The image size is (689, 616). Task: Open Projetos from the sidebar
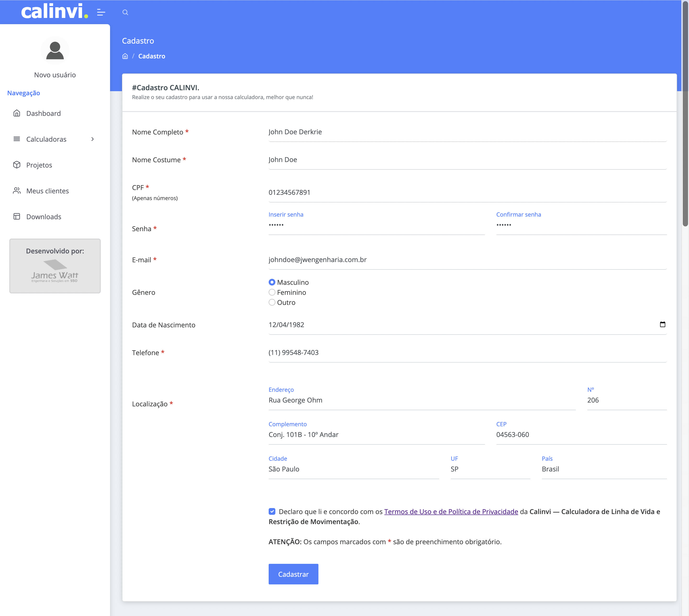tap(39, 165)
